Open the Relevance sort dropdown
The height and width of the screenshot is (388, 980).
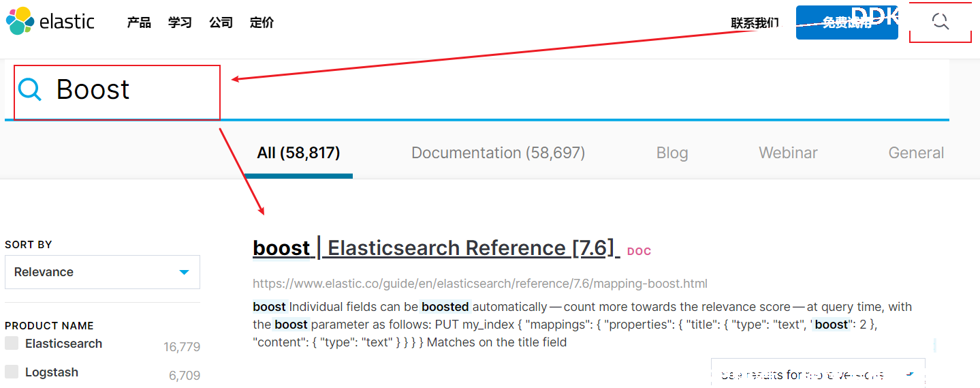coord(102,272)
